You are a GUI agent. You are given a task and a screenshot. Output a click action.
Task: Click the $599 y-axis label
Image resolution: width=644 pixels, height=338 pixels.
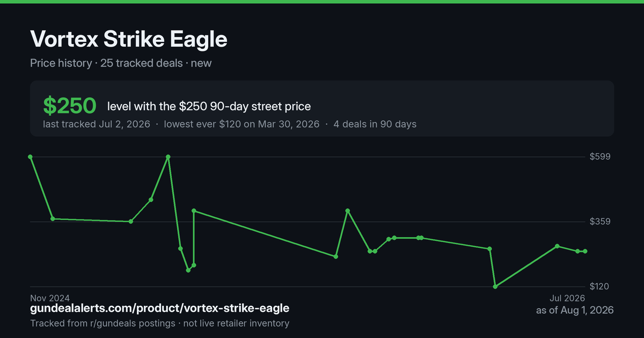[x=600, y=157]
